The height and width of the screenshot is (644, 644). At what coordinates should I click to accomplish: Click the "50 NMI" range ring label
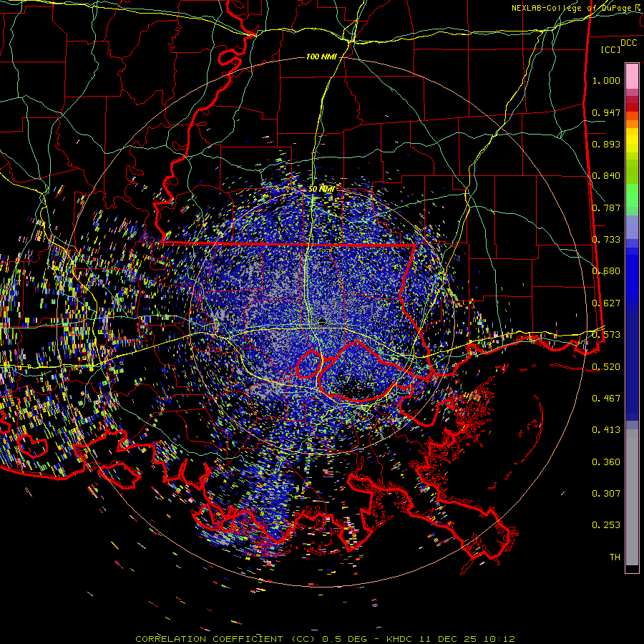coord(321,190)
